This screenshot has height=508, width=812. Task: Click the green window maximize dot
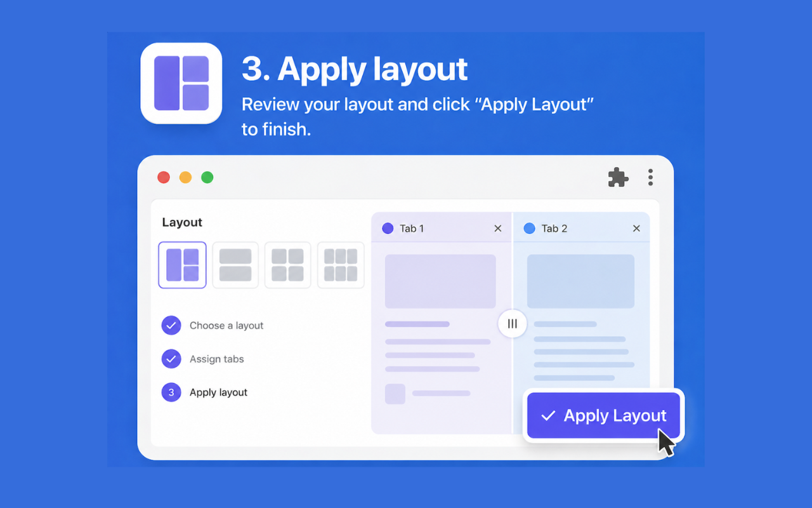pos(207,177)
